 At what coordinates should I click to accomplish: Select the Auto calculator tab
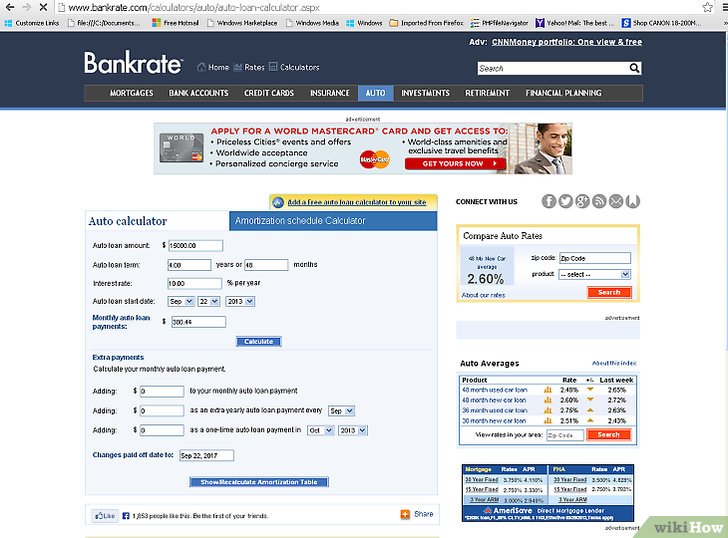click(157, 221)
